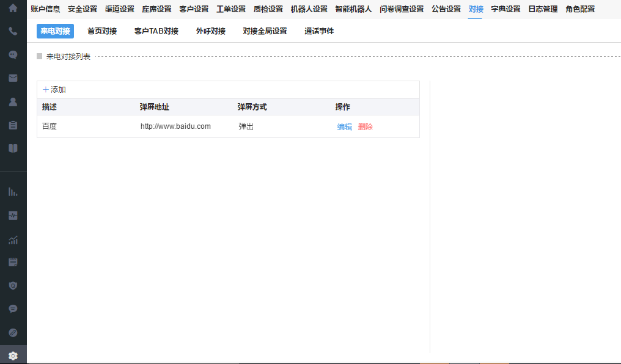Open 质检设置 menu item
The image size is (621, 364).
pyautogui.click(x=268, y=9)
